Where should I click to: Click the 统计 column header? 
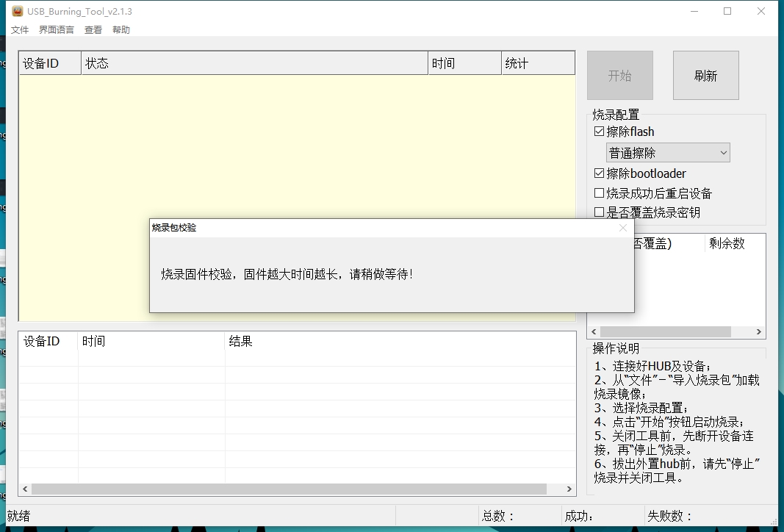(538, 63)
